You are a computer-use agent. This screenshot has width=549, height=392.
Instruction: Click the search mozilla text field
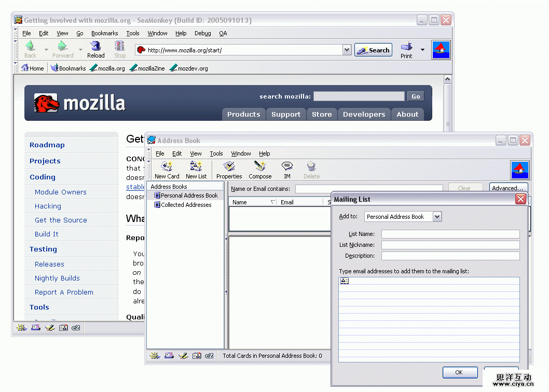(359, 96)
